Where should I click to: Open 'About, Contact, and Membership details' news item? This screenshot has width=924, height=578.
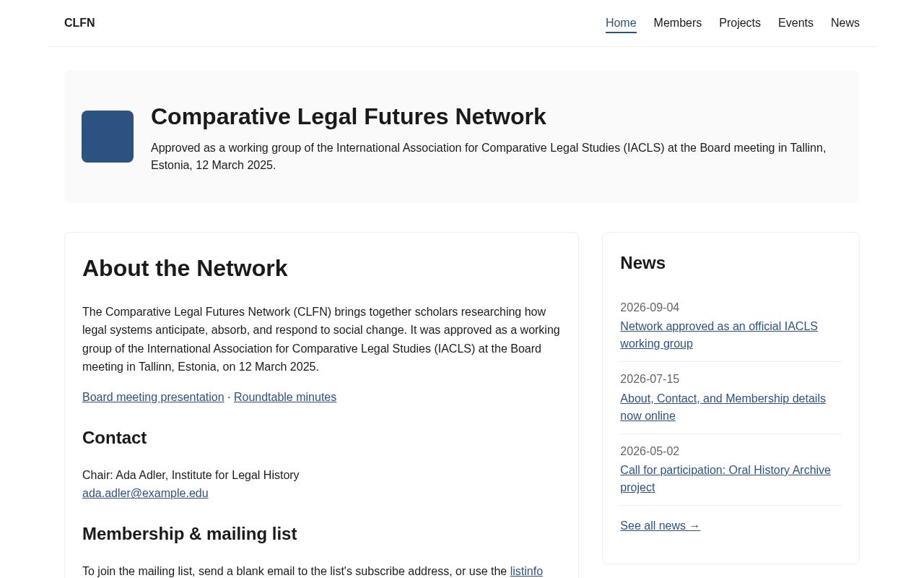click(x=723, y=407)
